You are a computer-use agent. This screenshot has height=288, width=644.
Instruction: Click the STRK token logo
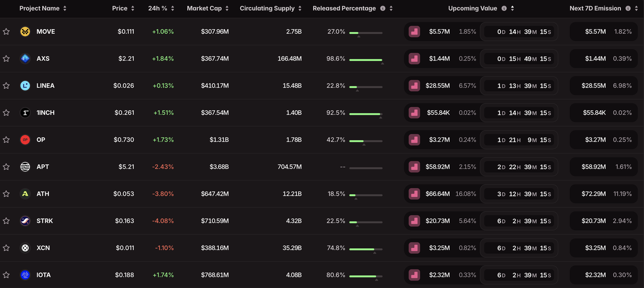(x=25, y=221)
